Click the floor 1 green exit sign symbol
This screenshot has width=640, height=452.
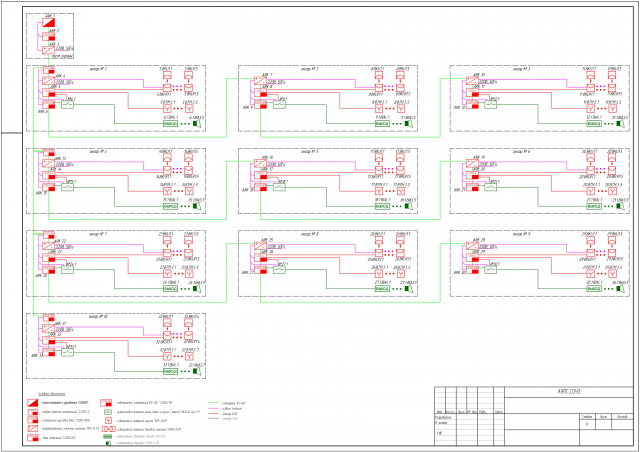[x=170, y=123]
